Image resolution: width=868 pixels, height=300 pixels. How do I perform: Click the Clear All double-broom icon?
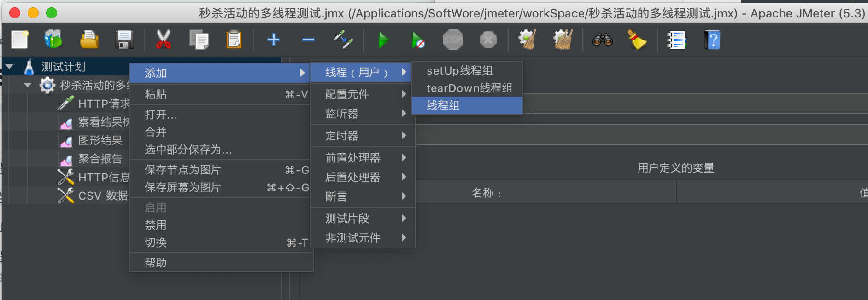click(563, 40)
